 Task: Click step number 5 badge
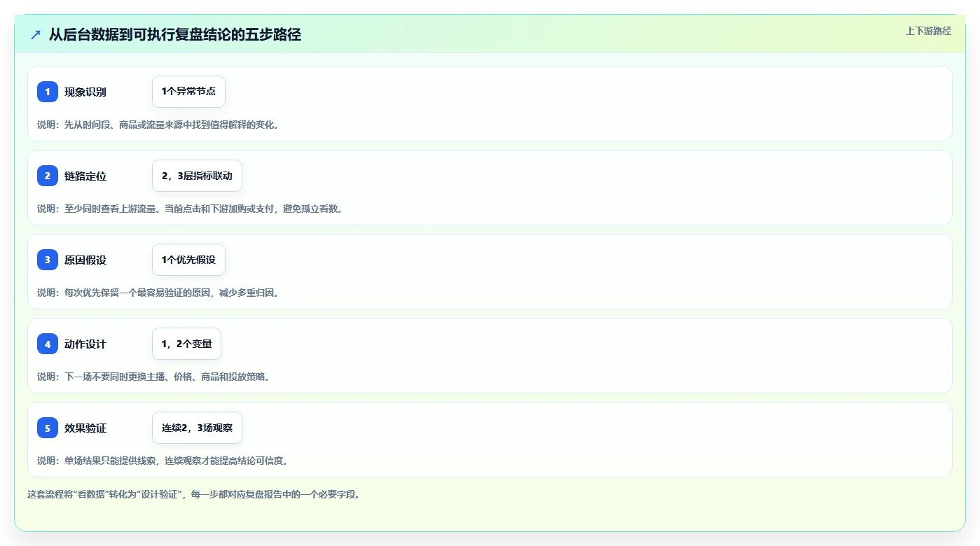[48, 428]
